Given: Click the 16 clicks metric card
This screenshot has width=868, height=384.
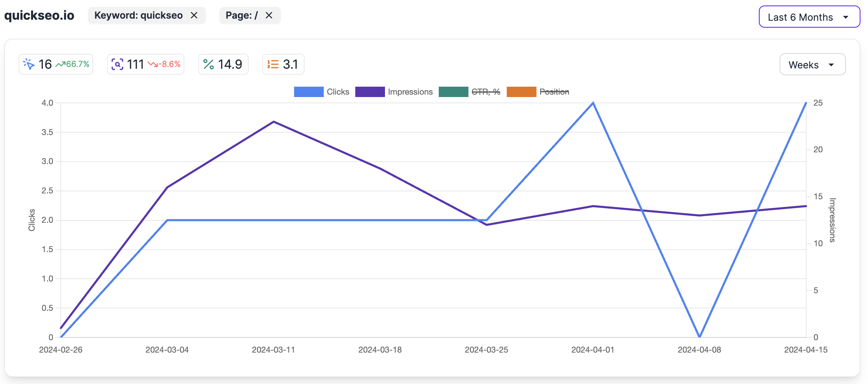Looking at the screenshot, I should point(56,64).
